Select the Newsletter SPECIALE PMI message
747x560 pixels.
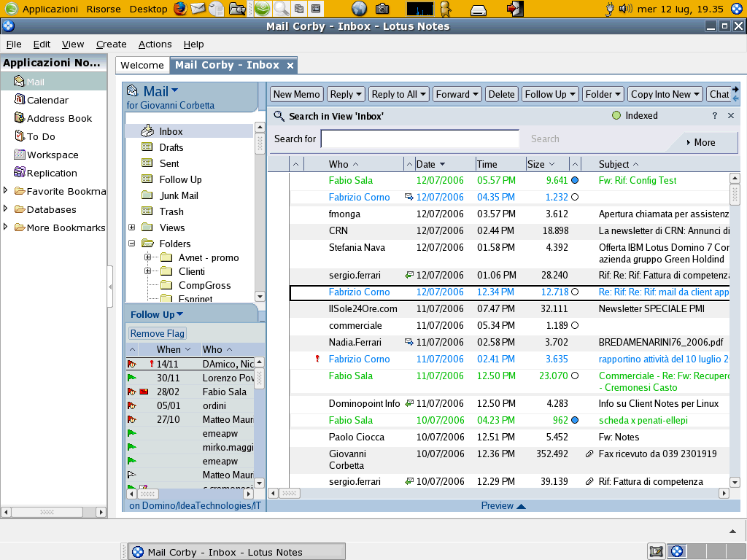tap(510, 308)
